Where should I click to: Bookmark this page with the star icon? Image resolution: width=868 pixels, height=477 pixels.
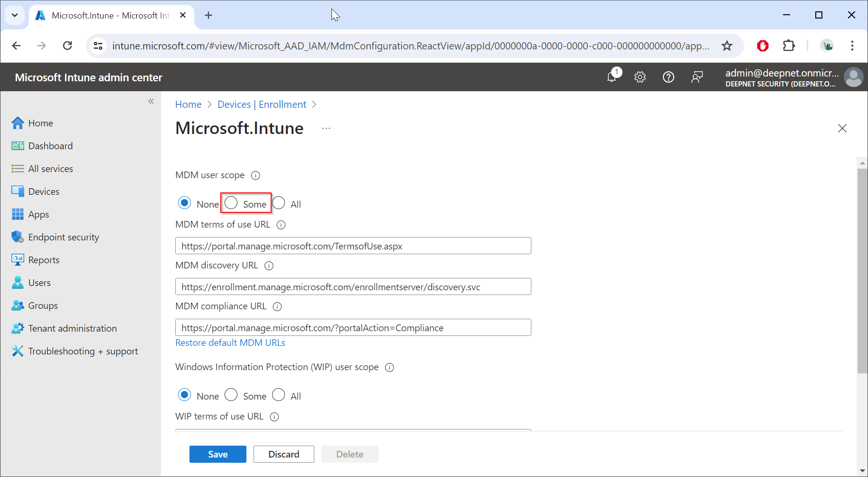pyautogui.click(x=726, y=46)
